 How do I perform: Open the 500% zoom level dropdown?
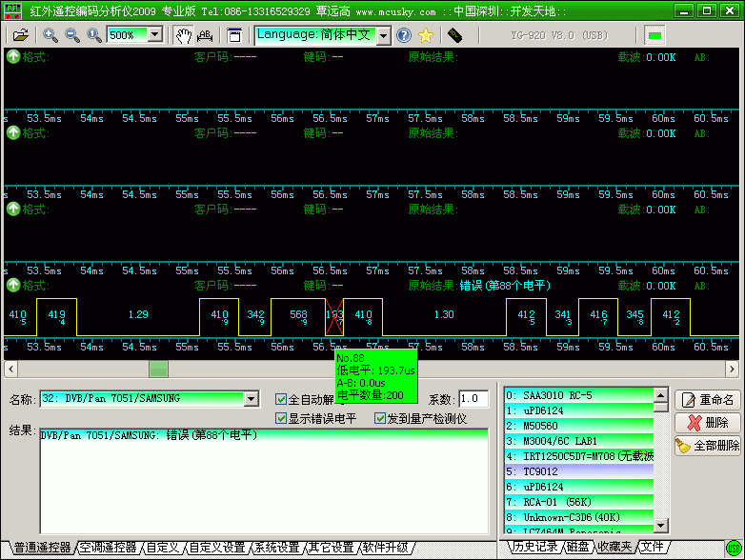(155, 35)
